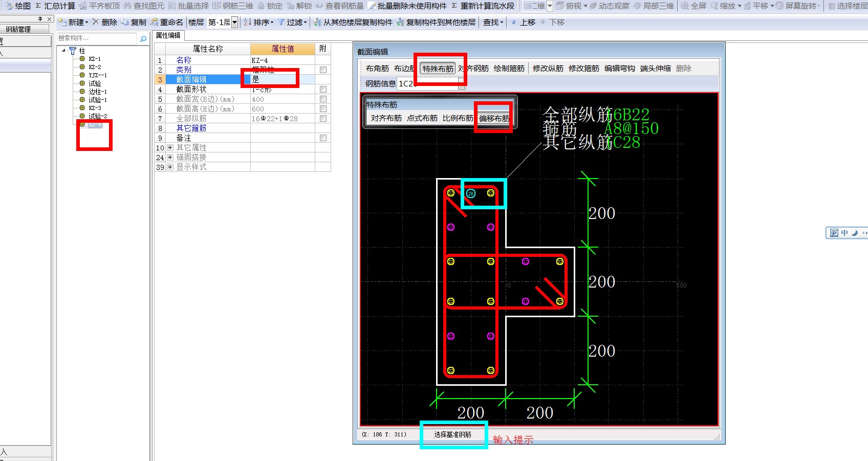Image resolution: width=868 pixels, height=461 pixels.
Task: Expand 显示样式 property group
Action: tap(170, 167)
